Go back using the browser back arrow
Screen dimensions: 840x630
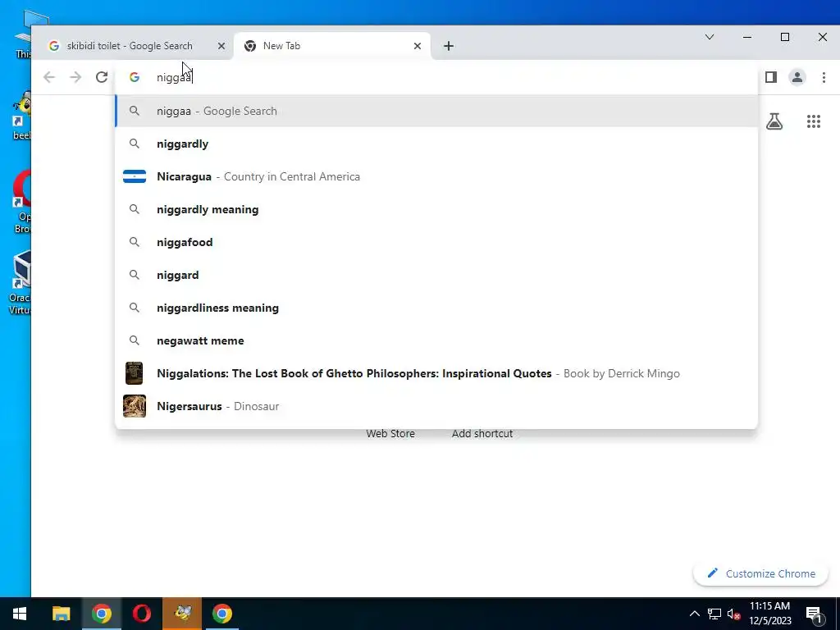48,77
